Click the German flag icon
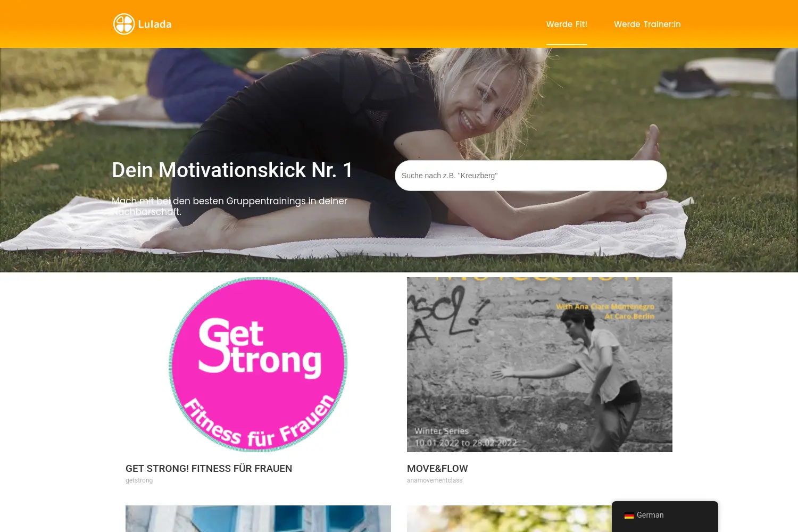798x532 pixels. (629, 516)
